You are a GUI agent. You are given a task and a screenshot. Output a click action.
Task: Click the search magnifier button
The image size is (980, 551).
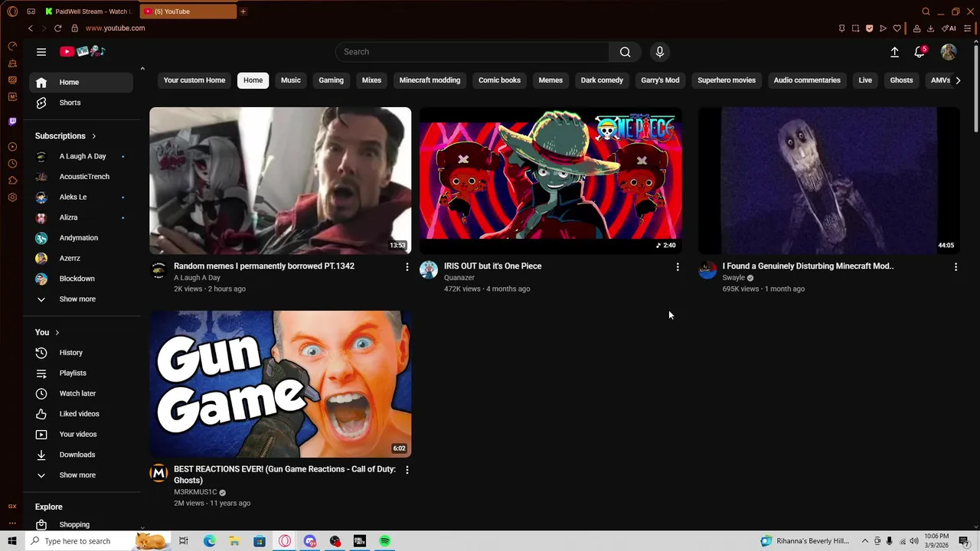pos(625,52)
